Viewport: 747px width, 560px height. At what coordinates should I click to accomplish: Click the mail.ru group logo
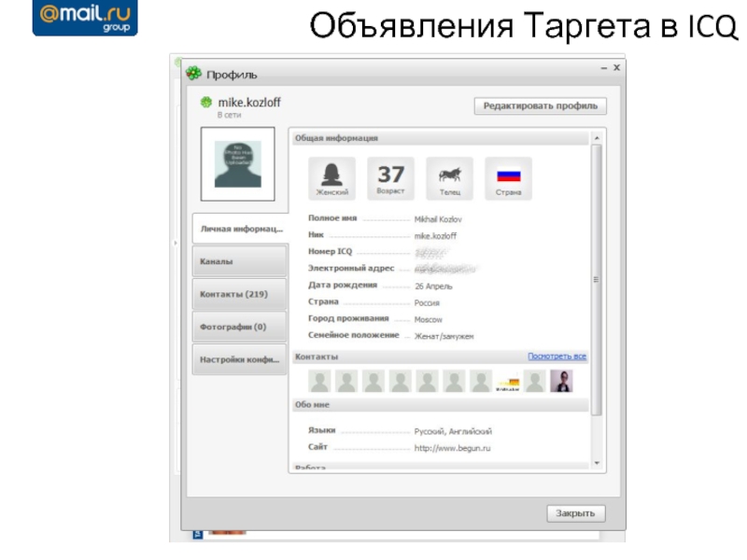[x=85, y=17]
